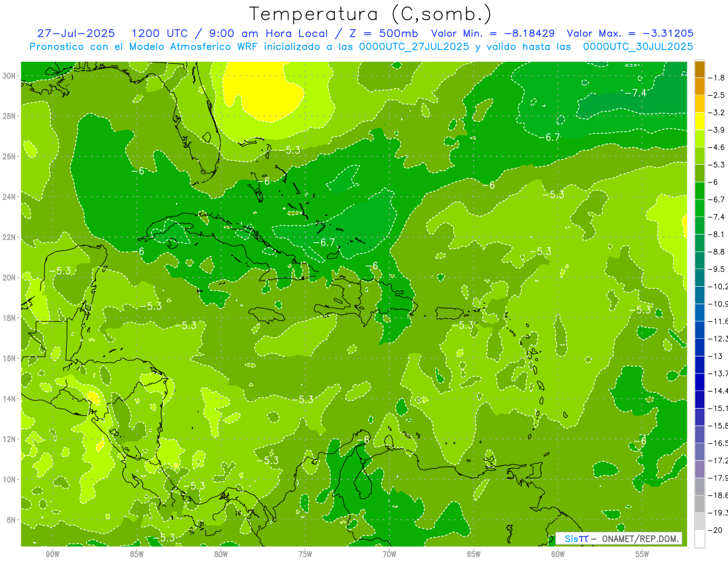Click the -20 colorbar legend label

716,530
